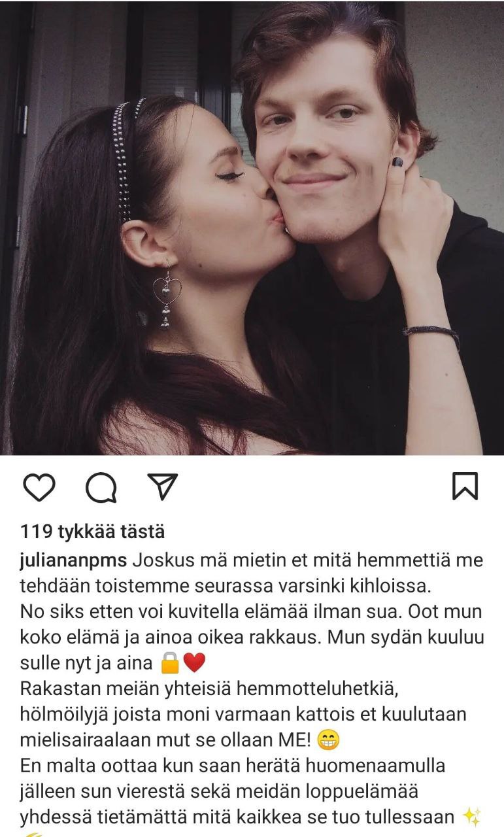Click the dark bracelet on the wrist
The image size is (504, 837).
[x=431, y=333]
